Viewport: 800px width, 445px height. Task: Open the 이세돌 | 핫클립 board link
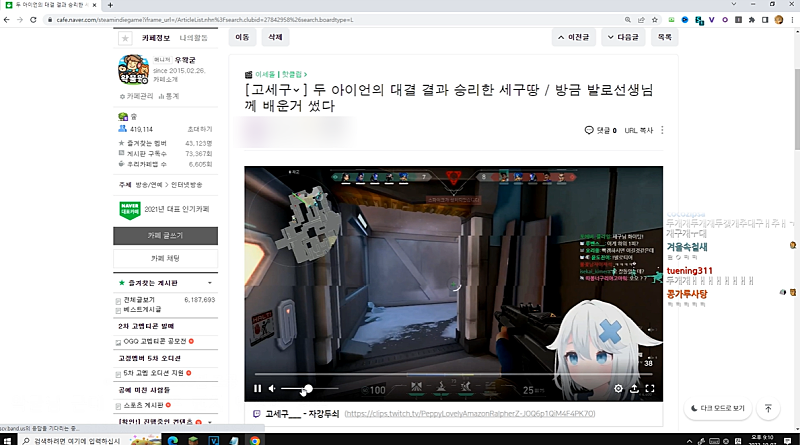[281, 75]
